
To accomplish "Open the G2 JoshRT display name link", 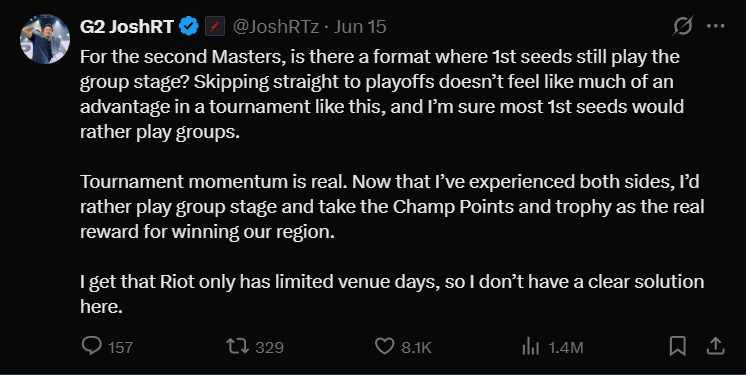I will (x=127, y=27).
